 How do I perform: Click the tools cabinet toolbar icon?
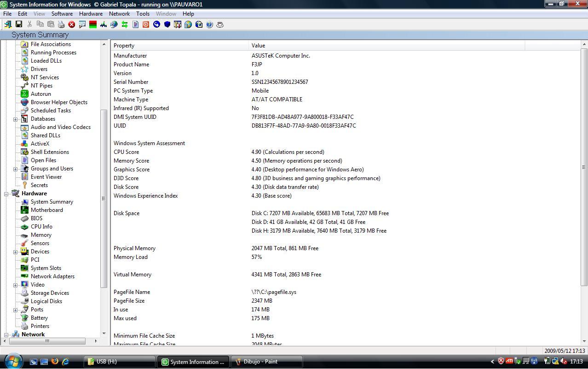click(178, 24)
